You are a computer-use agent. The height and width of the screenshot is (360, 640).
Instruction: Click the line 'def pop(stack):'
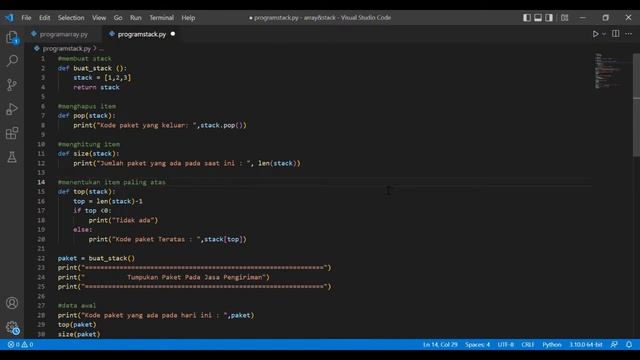87,116
